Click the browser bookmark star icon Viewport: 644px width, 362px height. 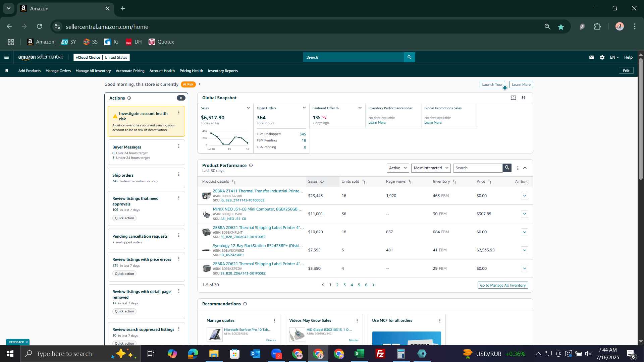[x=561, y=27]
